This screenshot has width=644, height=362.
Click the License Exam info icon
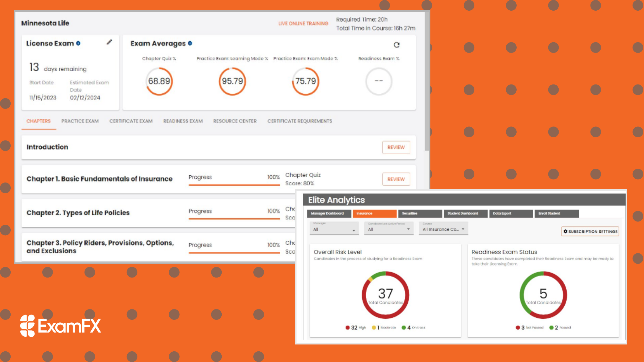(x=78, y=43)
